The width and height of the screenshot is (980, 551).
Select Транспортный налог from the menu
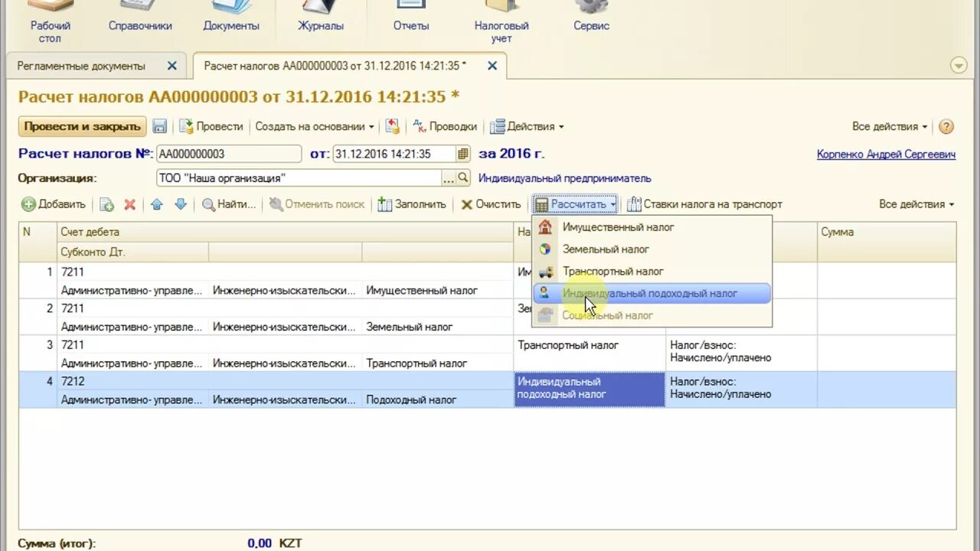pyautogui.click(x=652, y=272)
